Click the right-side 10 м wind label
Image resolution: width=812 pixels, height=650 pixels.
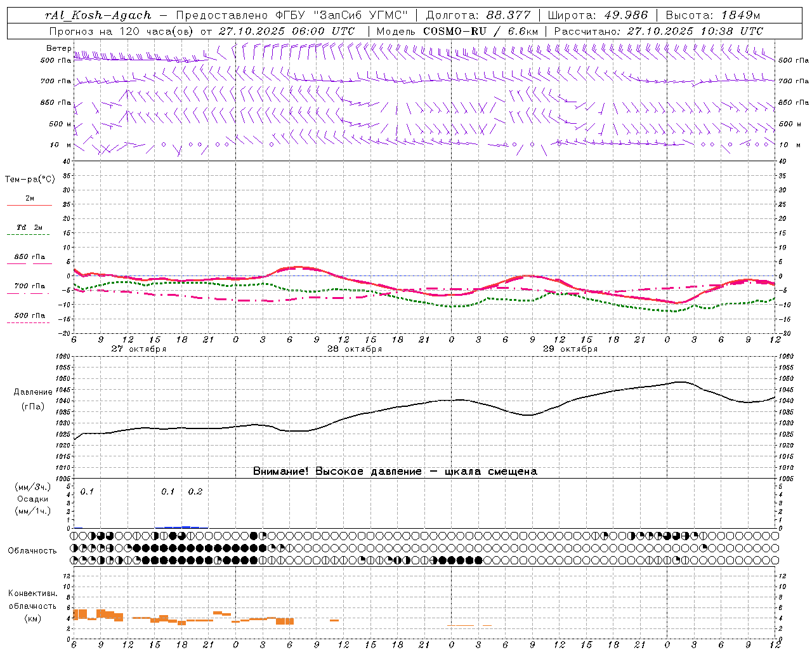pyautogui.click(x=789, y=145)
